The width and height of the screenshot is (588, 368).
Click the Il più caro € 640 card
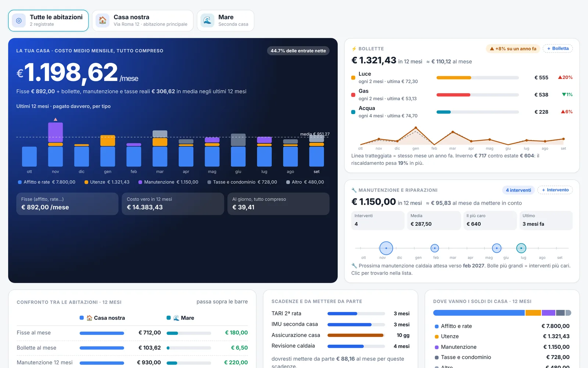click(490, 220)
